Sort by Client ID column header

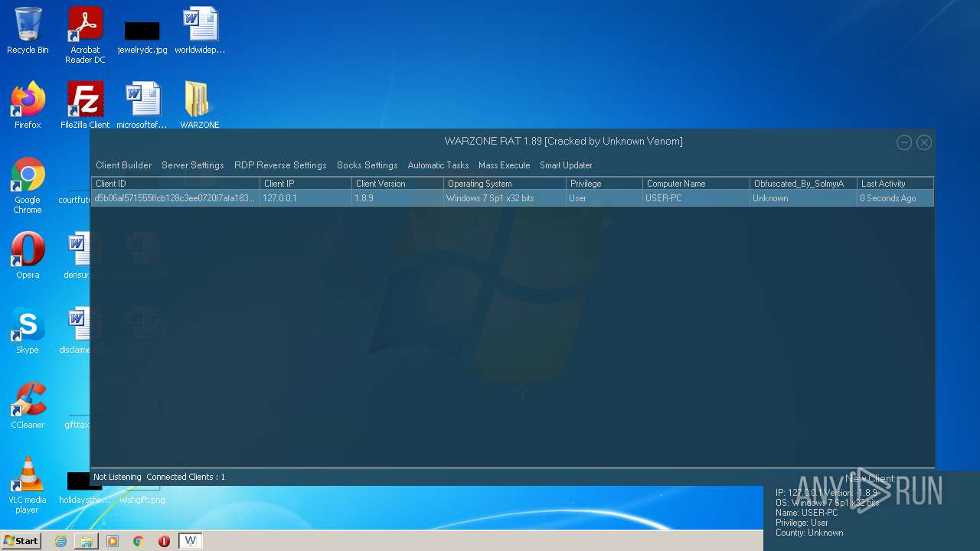tap(175, 184)
